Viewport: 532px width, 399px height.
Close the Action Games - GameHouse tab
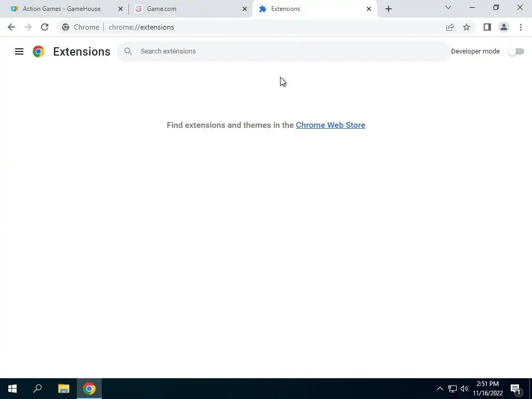(121, 9)
